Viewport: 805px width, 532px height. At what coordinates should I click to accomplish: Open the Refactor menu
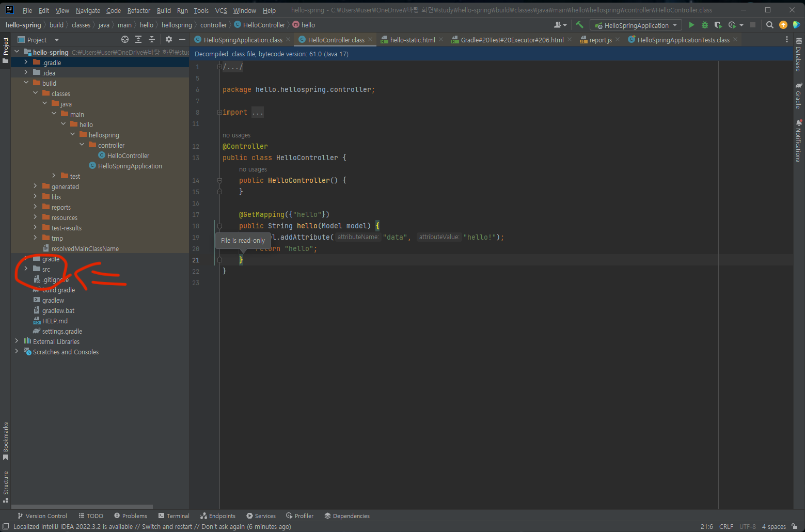(139, 10)
